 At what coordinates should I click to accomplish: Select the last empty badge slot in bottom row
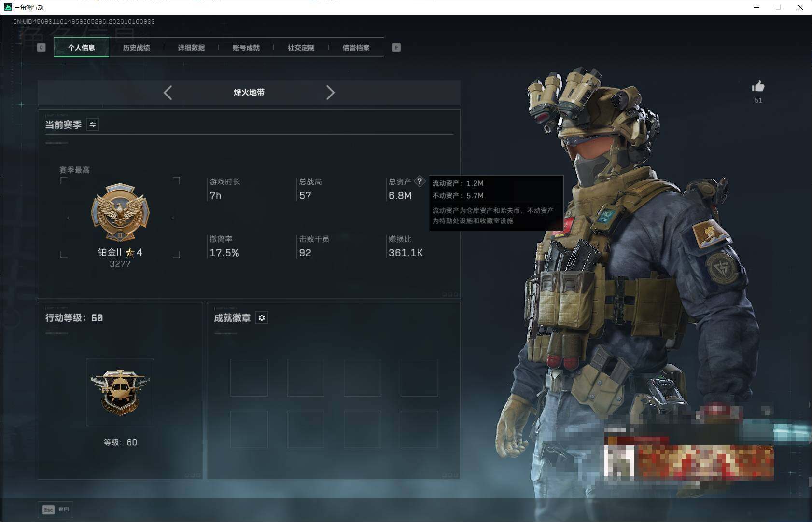click(420, 429)
